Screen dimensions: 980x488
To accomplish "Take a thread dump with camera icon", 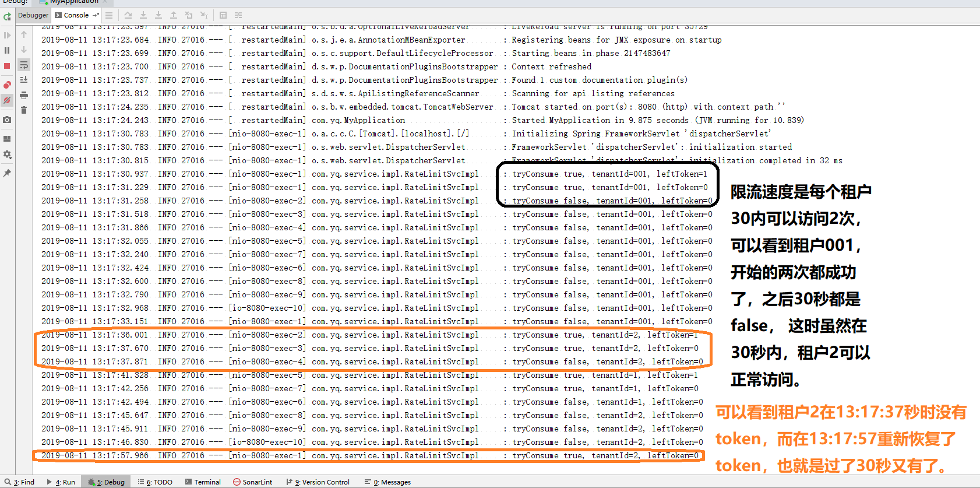I will coord(7,120).
